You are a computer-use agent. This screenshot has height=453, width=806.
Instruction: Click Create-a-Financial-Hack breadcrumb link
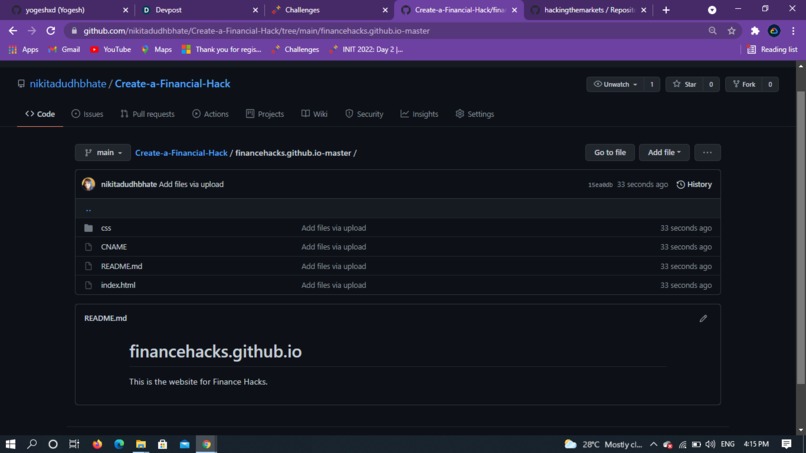coord(181,153)
